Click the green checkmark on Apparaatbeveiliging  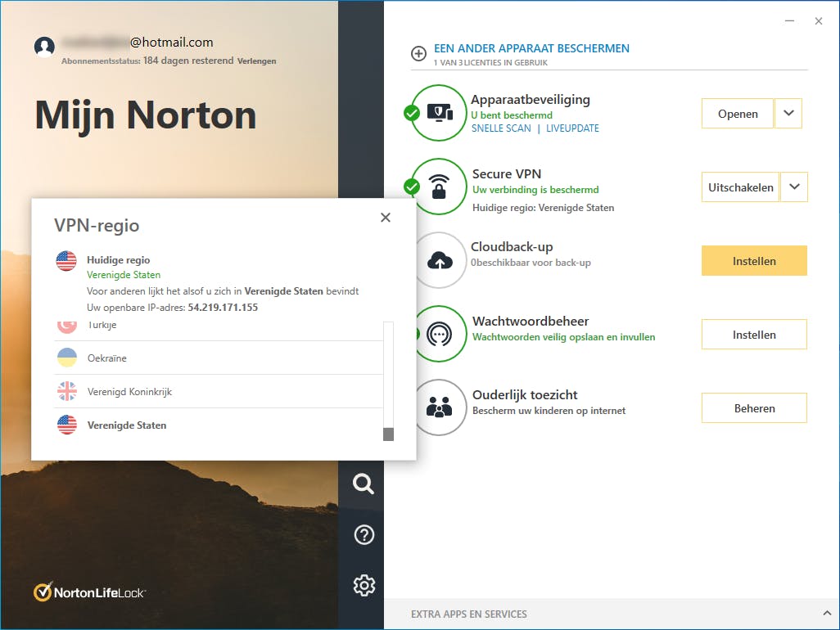pos(412,113)
